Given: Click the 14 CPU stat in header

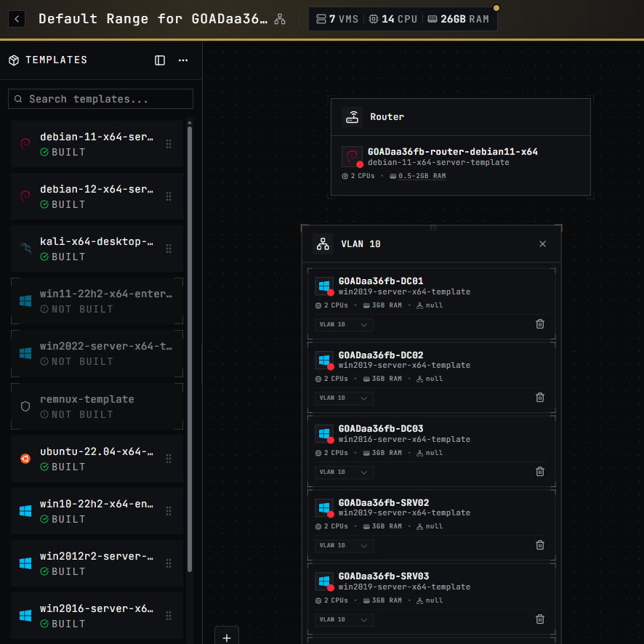Looking at the screenshot, I should [x=393, y=19].
